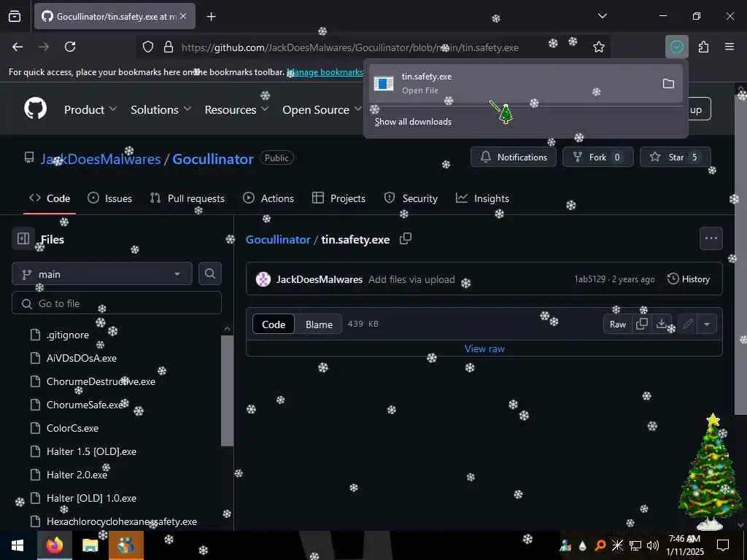Open the Firefox downloads panel button
The width and height of the screenshot is (747, 560).
pyautogui.click(x=676, y=47)
